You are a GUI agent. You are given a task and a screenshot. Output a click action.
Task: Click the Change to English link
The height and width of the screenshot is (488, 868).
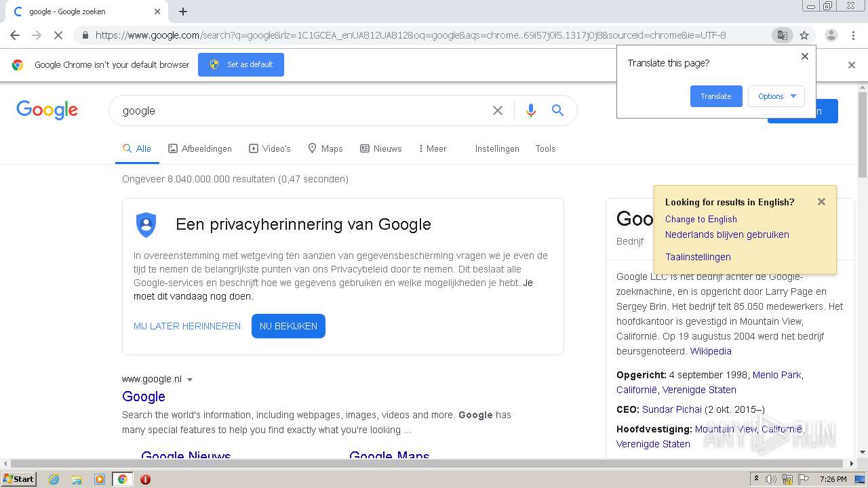pos(701,219)
